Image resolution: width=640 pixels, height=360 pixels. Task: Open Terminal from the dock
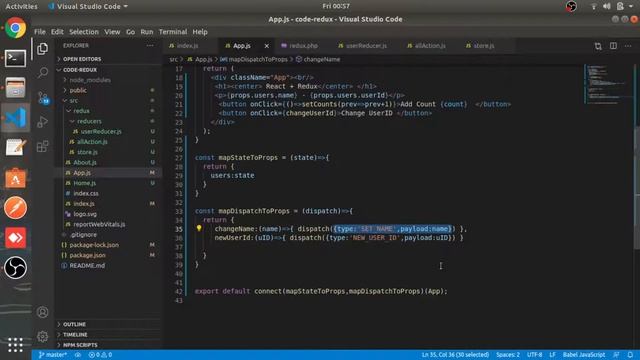click(x=16, y=58)
